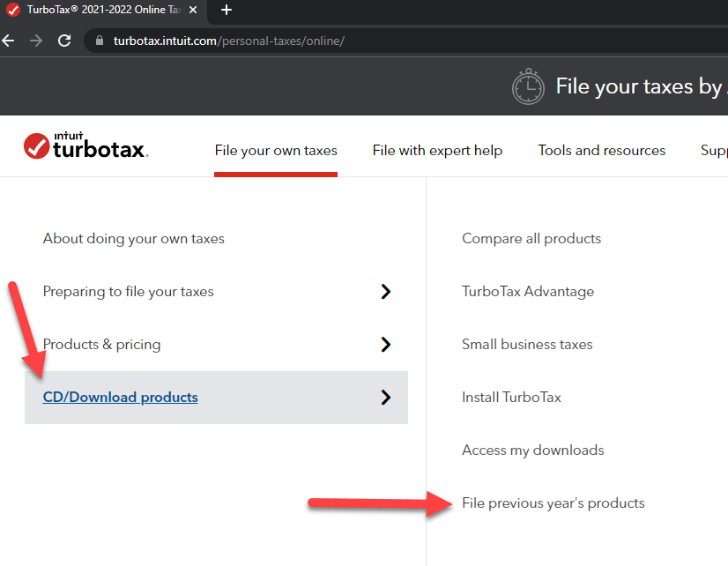Expand chevron beside CD/Download products
Screen dimensions: 728x566
pos(385,398)
